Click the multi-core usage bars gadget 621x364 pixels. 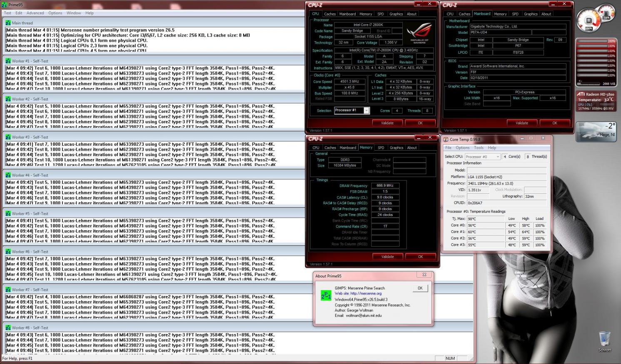pyautogui.click(x=596, y=62)
